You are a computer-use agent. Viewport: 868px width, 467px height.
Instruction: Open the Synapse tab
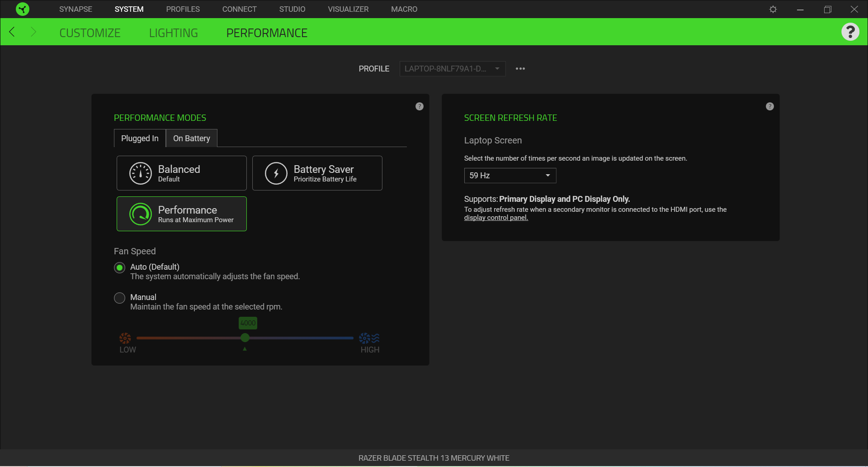click(75, 9)
